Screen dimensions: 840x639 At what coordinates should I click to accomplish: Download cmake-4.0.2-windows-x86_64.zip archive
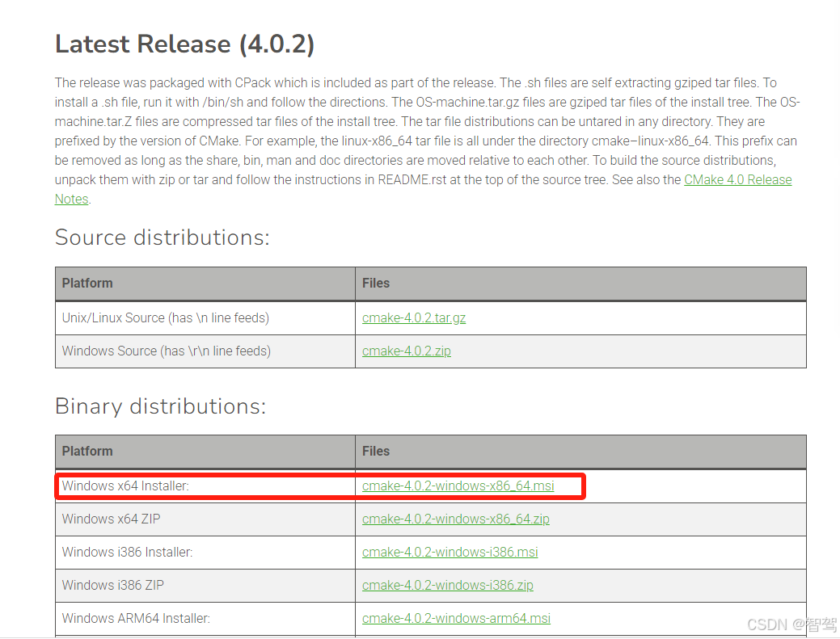pyautogui.click(x=455, y=519)
